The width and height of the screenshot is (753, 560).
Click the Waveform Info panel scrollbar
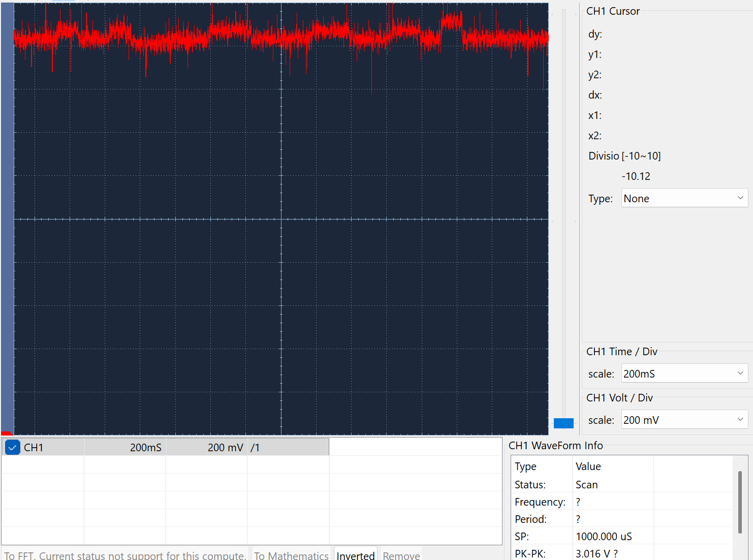point(740,502)
